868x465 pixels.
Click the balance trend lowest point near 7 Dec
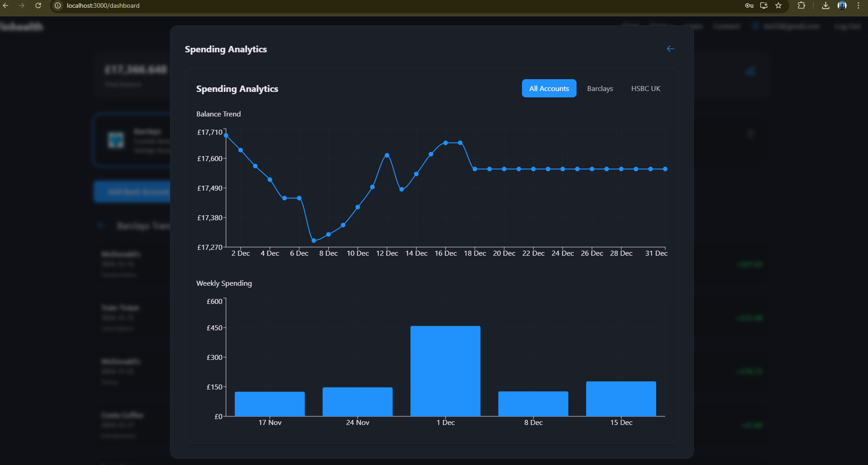coord(314,241)
